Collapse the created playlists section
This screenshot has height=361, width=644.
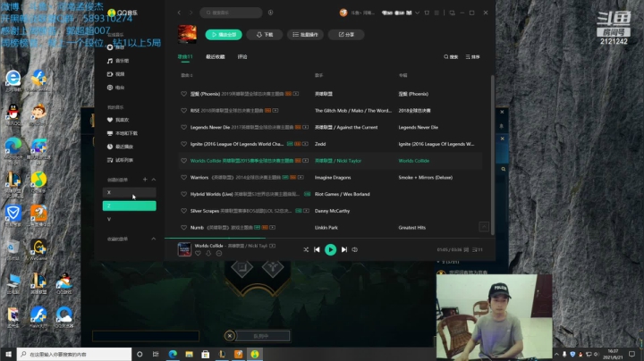pos(154,180)
